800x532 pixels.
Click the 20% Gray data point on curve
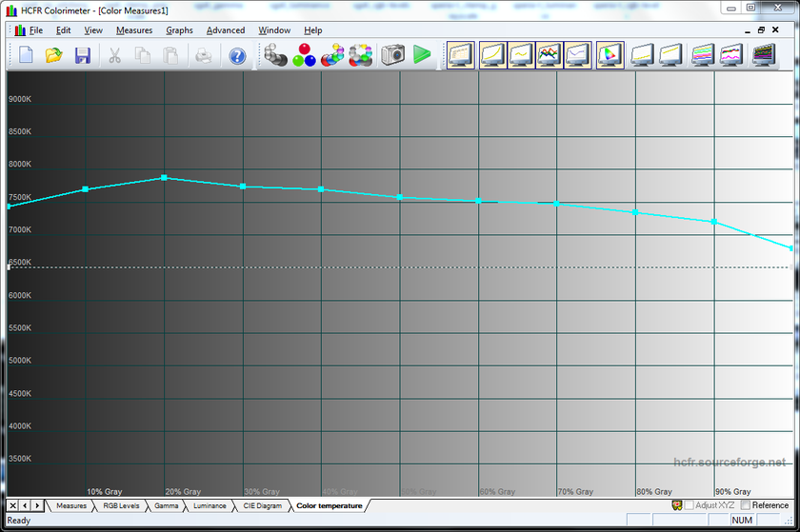[164, 178]
